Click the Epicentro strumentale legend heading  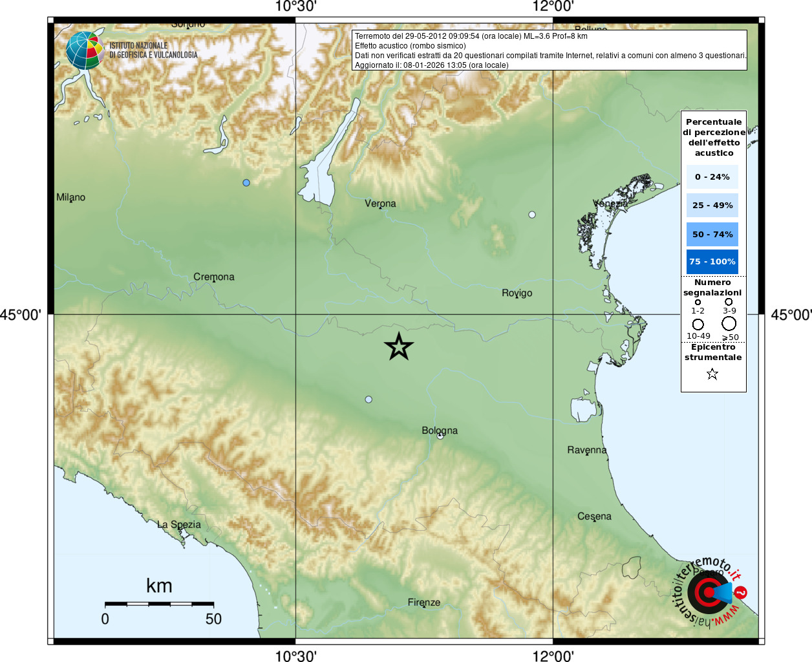click(713, 352)
